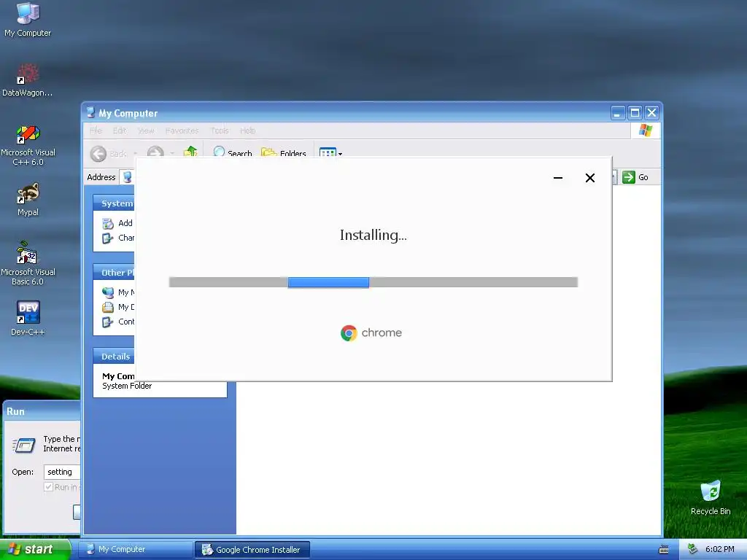This screenshot has height=560, width=747.
Task: Click the system clock showing 6:02 PM
Action: [x=719, y=549]
